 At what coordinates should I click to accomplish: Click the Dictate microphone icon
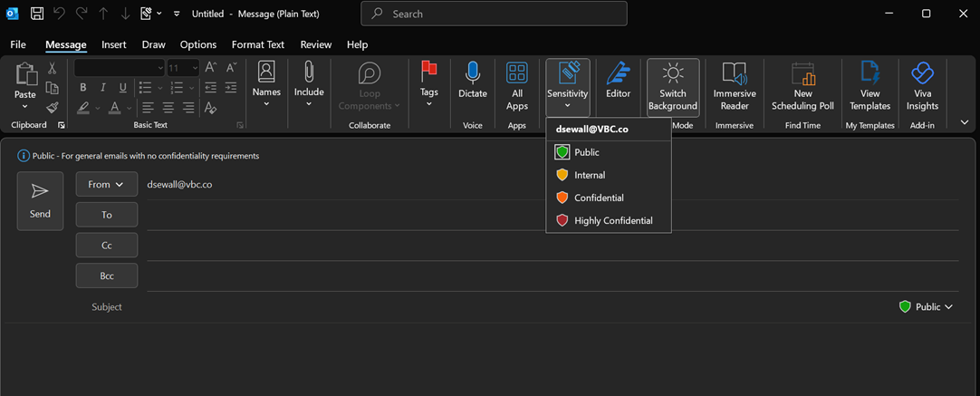pyautogui.click(x=472, y=74)
